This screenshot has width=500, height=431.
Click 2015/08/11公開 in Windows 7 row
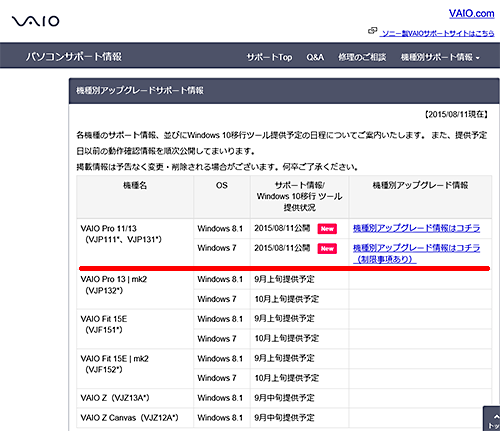pos(282,248)
